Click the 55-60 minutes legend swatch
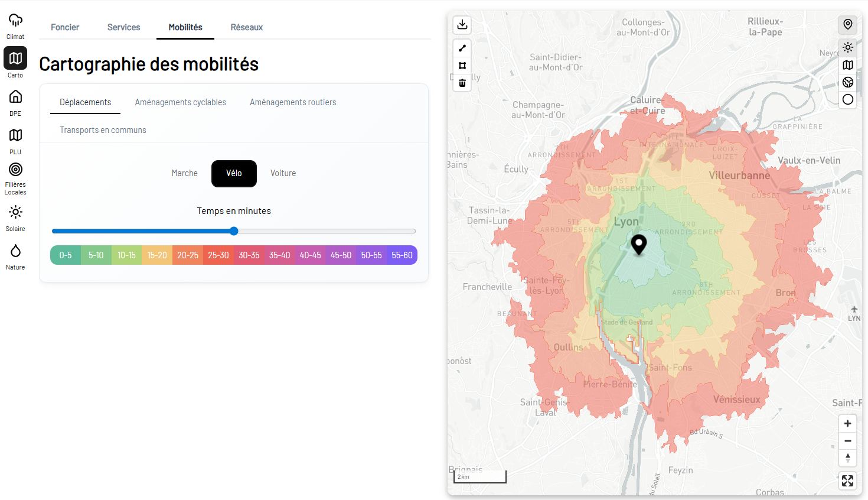The height and width of the screenshot is (500, 868). click(x=402, y=255)
